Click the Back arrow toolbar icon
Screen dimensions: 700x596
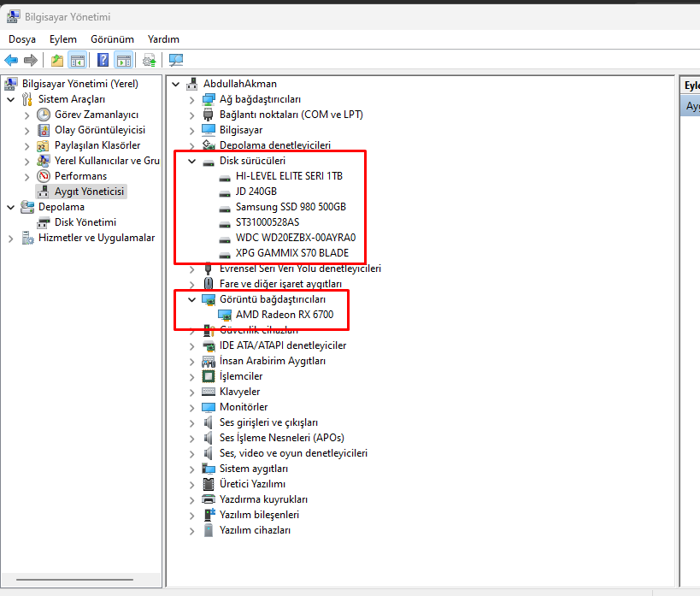11,60
